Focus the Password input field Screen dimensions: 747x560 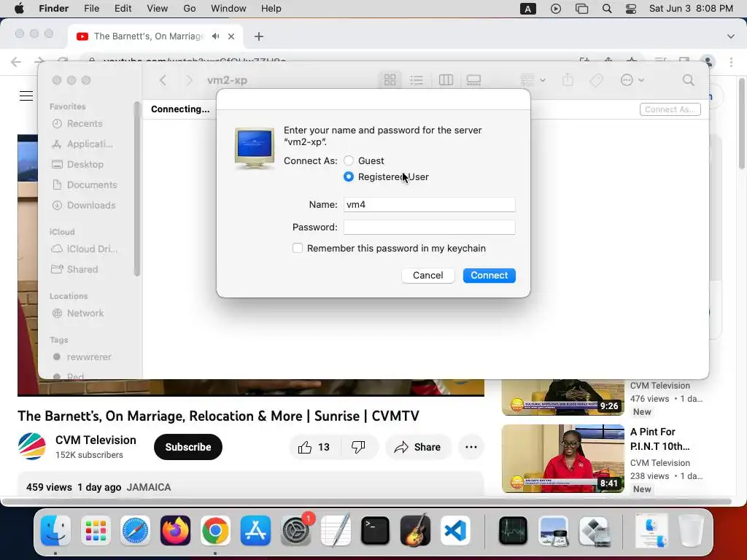pyautogui.click(x=429, y=227)
